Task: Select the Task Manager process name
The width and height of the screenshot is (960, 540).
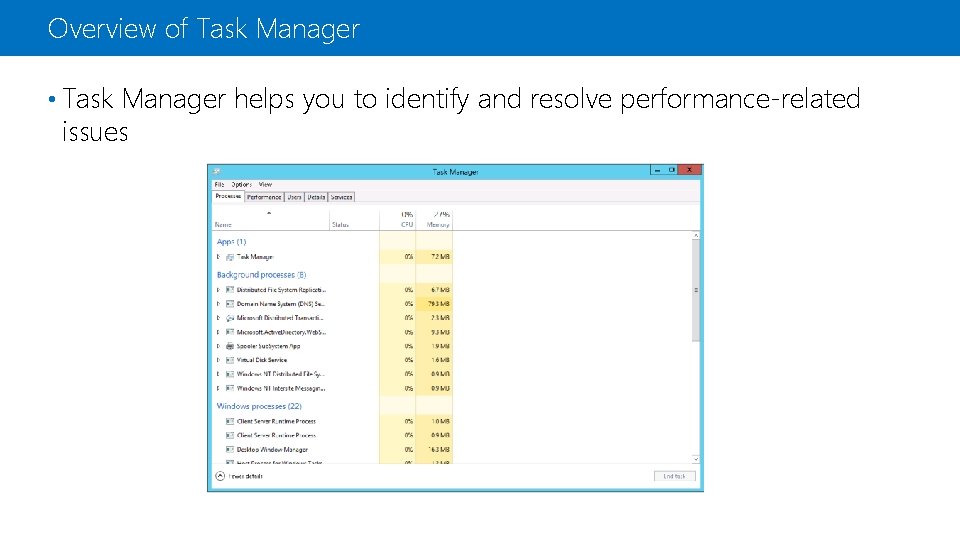Action: (255, 257)
